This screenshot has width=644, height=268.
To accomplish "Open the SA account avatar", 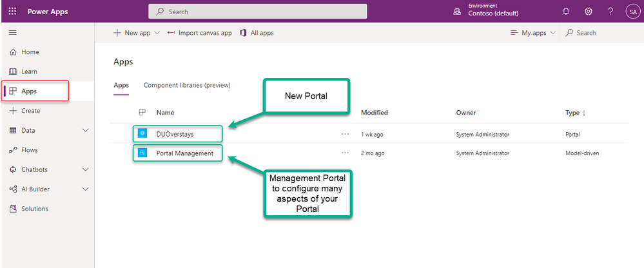I will (x=632, y=12).
